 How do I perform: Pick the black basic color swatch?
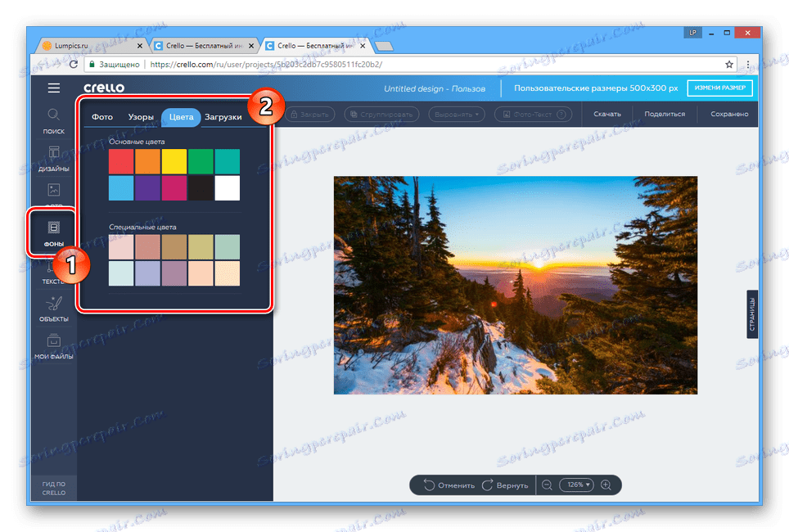coord(201,188)
